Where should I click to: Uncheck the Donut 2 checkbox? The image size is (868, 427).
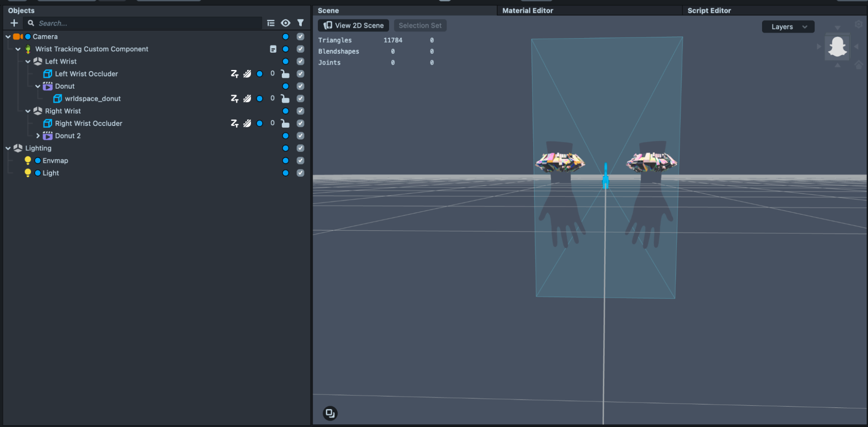point(300,136)
